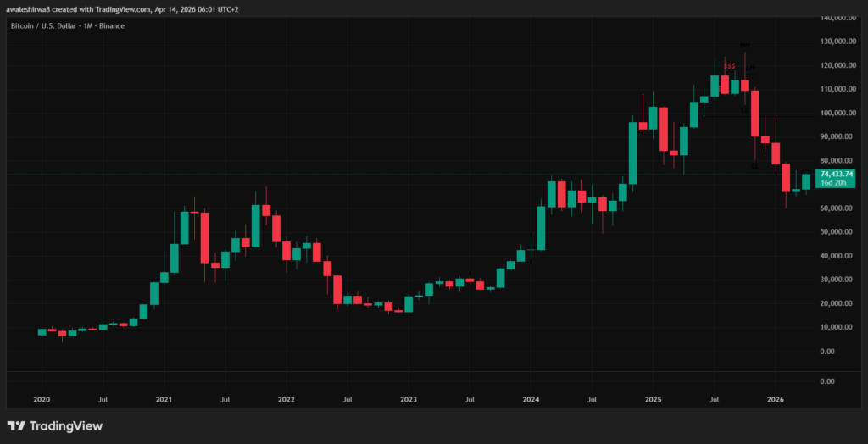Click the current price label 74,433.74
868x444 pixels.
(836, 174)
